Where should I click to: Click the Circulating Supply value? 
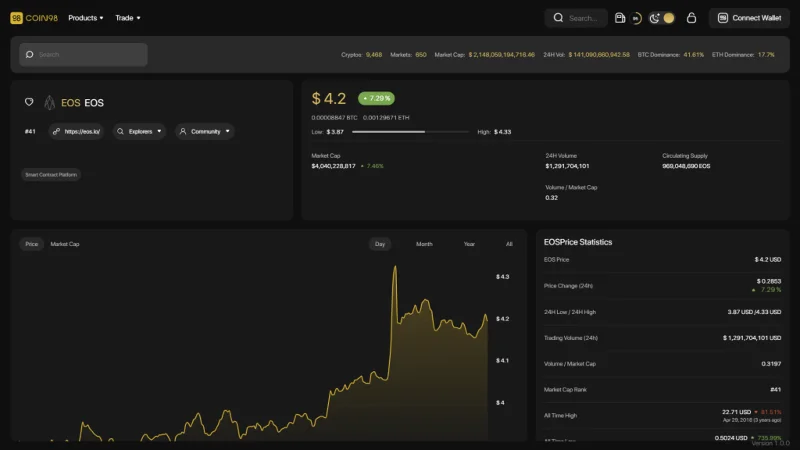[686, 166]
